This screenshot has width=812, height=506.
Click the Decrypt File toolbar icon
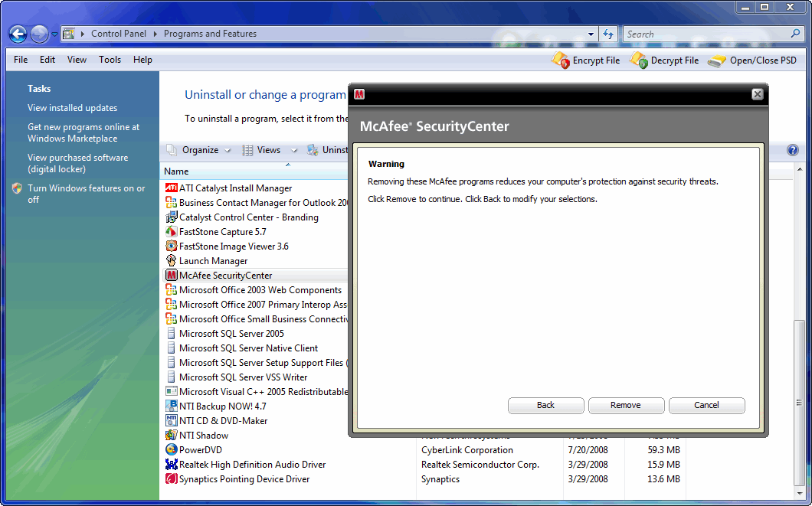point(639,60)
